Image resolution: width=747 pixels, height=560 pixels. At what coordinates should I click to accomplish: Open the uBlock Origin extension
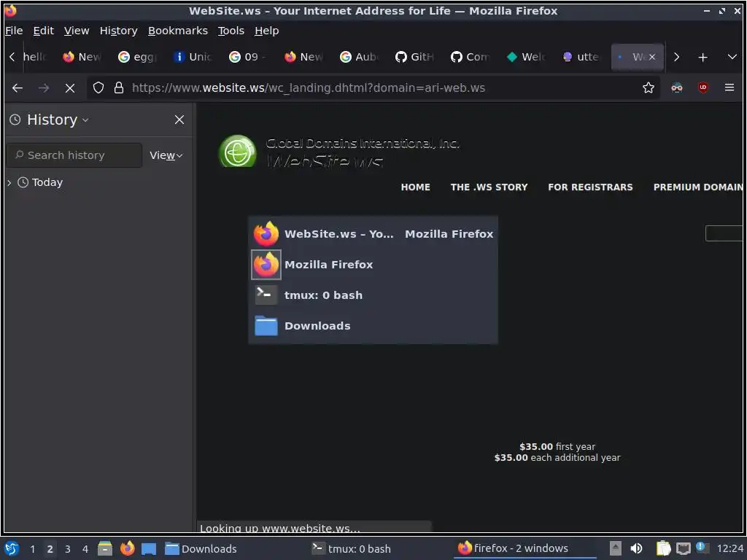(x=703, y=87)
